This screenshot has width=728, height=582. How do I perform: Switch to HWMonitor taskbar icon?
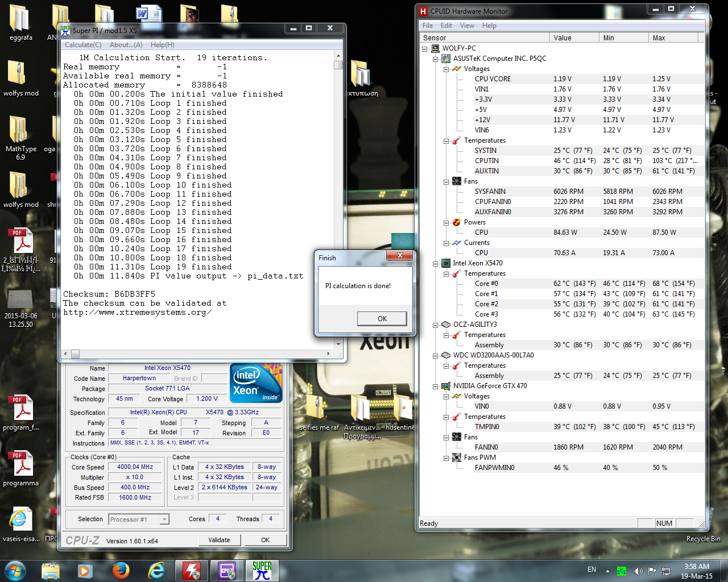coord(191,571)
